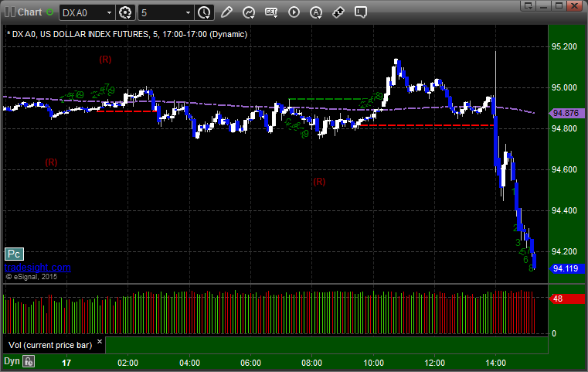Click the link chart pin icon
Screen dimensions: 588x372
pyautogui.click(x=338, y=12)
